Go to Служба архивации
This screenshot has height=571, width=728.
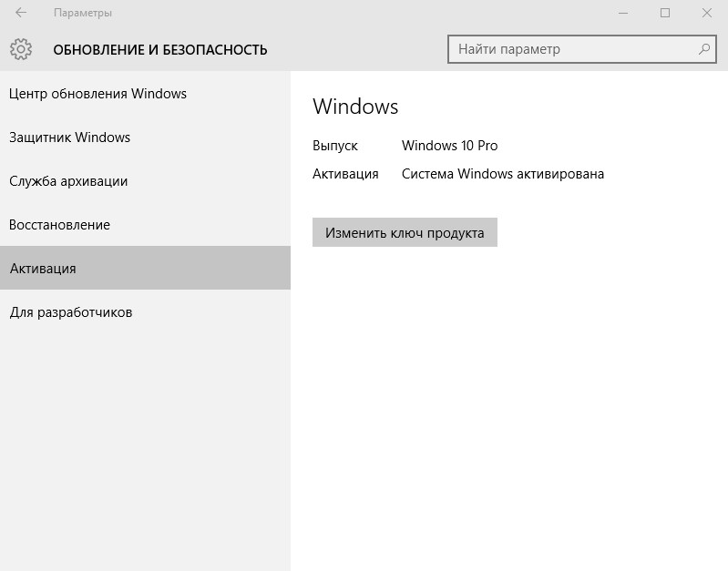pos(68,181)
